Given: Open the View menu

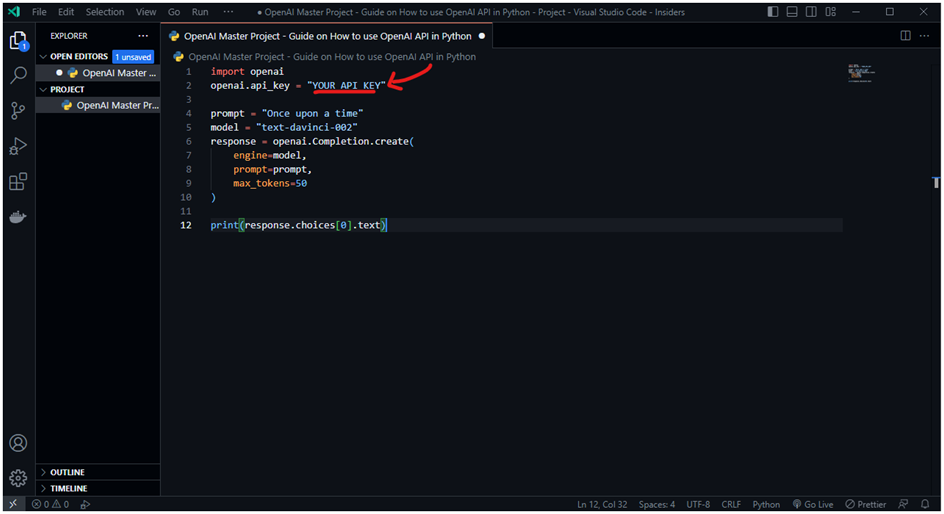Looking at the screenshot, I should 146,11.
